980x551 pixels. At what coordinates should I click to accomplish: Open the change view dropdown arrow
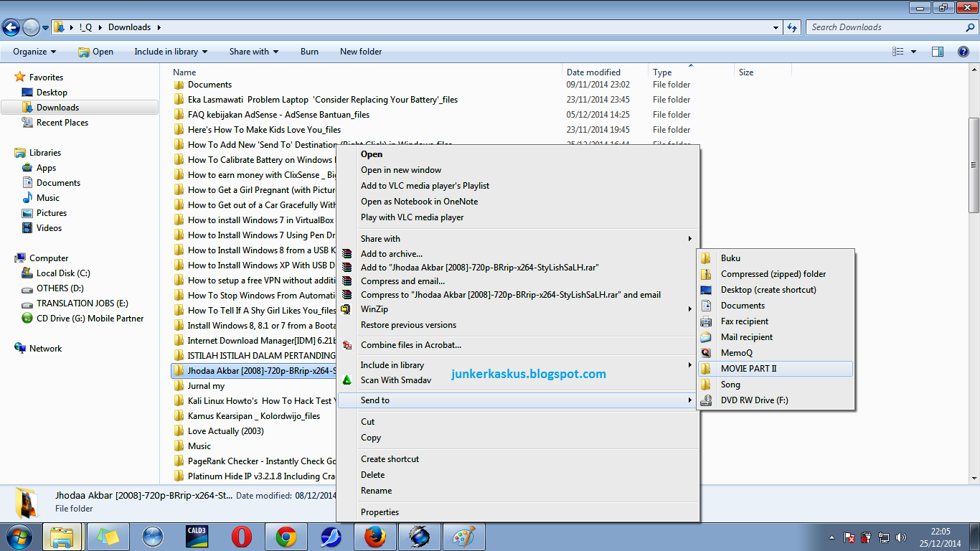[x=913, y=52]
